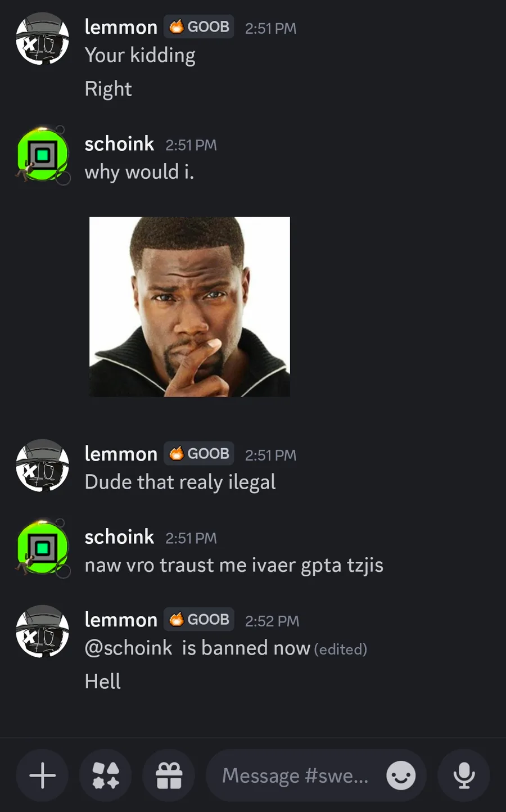Tap the gift icon
Image resolution: width=506 pixels, height=812 pixels.
coord(169,776)
